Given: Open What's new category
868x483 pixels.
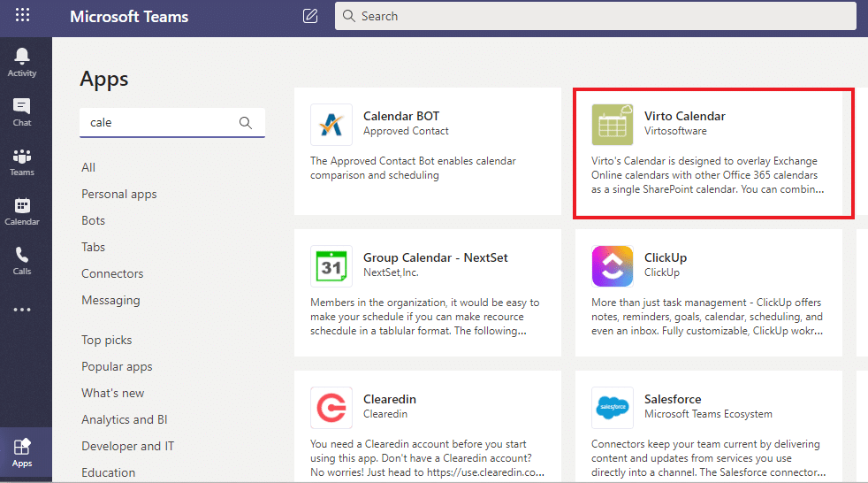Looking at the screenshot, I should (x=113, y=394).
